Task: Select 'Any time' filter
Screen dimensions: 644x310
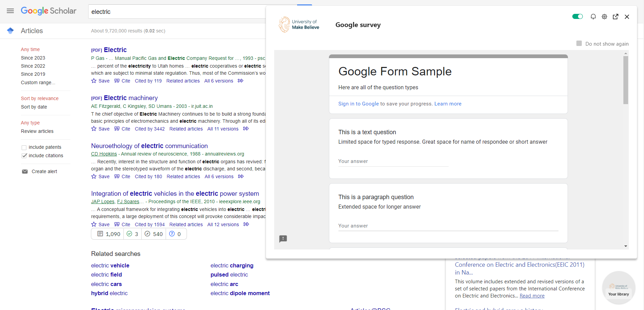Action: tap(30, 49)
